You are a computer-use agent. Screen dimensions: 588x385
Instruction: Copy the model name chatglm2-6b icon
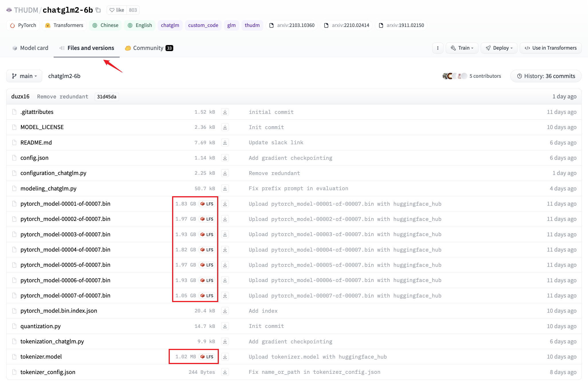[x=98, y=10]
